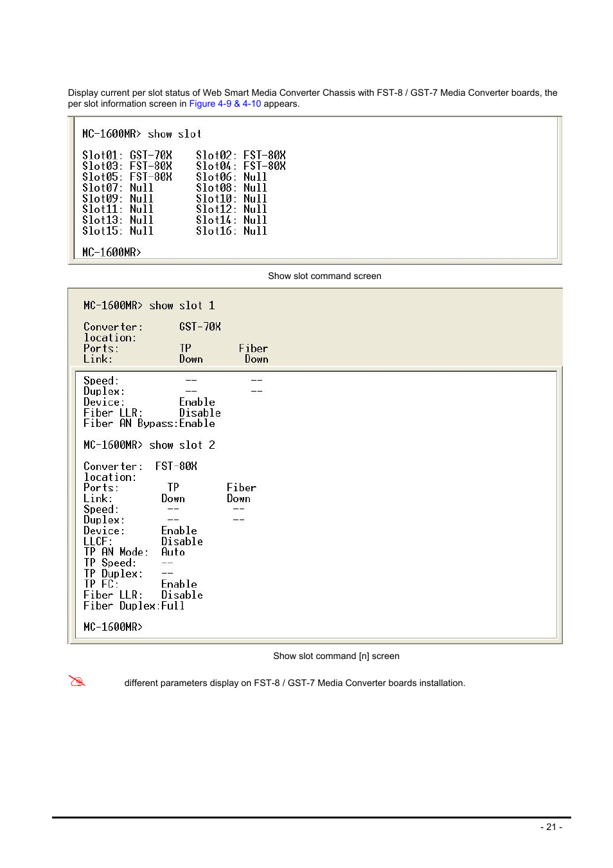Screen dimensions: 613x868
Task: Click the 'Show slot command screen' caption
Action: tap(324, 276)
